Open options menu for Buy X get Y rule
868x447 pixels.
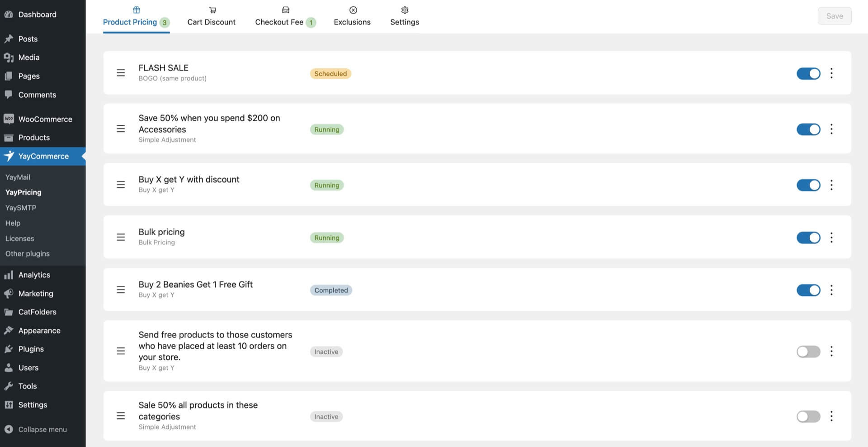coord(831,185)
